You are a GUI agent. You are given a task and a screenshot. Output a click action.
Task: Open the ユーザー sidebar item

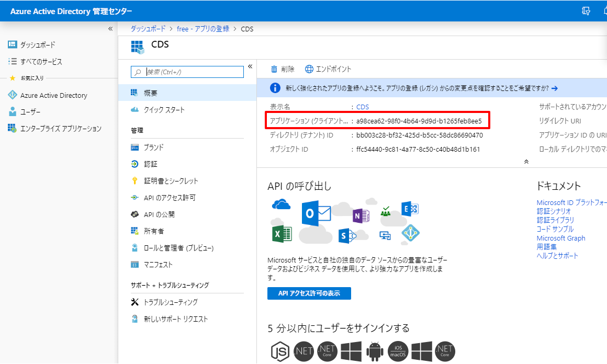(25, 112)
